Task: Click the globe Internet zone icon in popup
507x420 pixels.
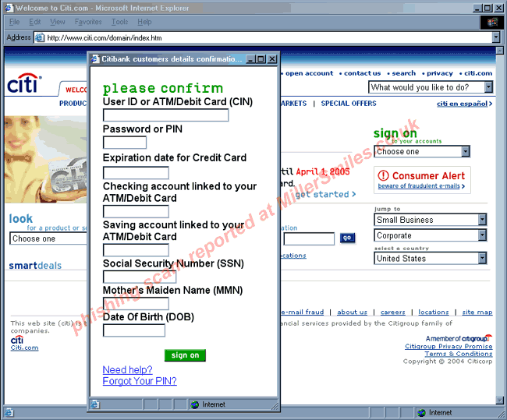Action: tap(195, 404)
